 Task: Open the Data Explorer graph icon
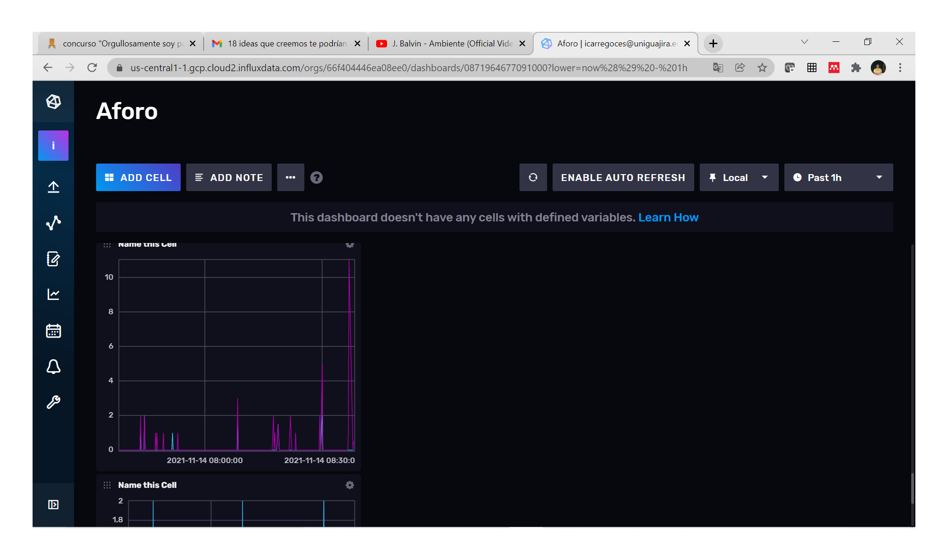pos(53,223)
